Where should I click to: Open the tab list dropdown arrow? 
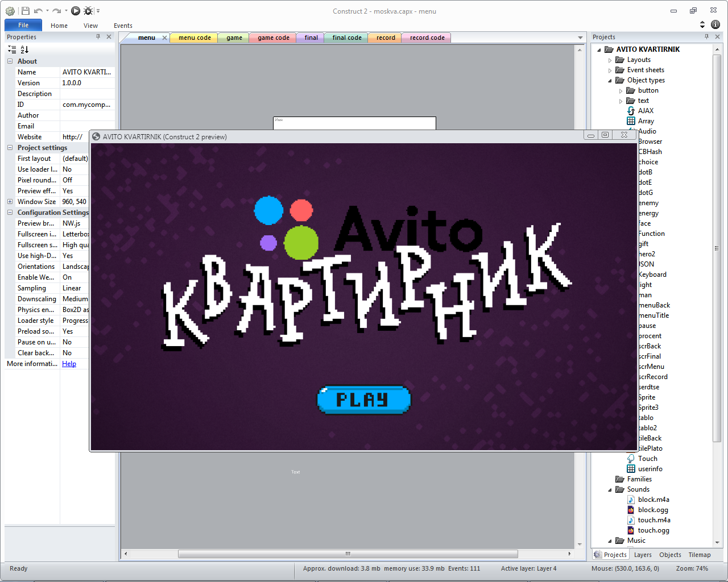580,38
